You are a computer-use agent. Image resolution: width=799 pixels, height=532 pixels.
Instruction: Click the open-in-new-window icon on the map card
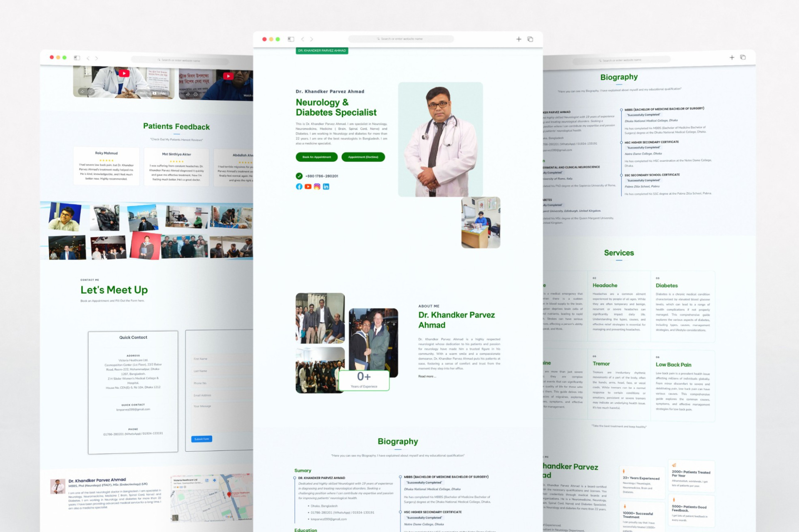click(x=207, y=480)
